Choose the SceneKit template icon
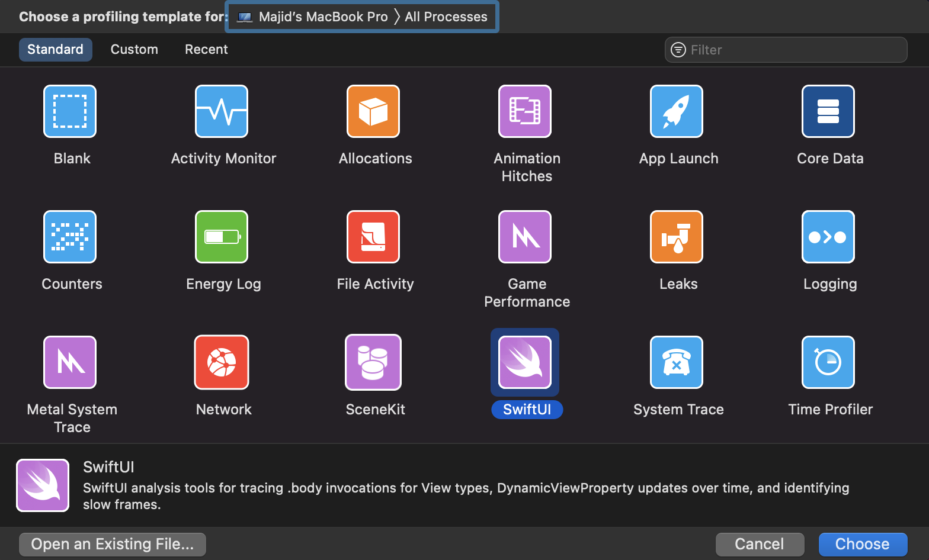The image size is (929, 560). [373, 362]
